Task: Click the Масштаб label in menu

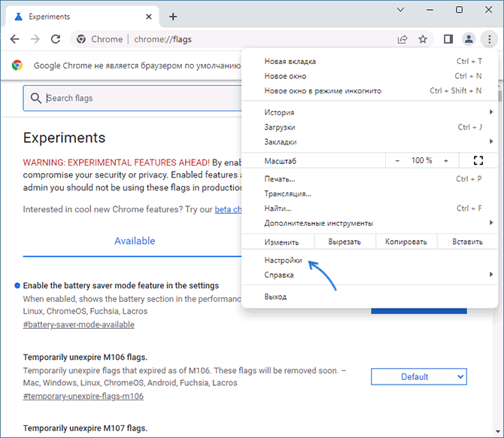Action: 281,161
